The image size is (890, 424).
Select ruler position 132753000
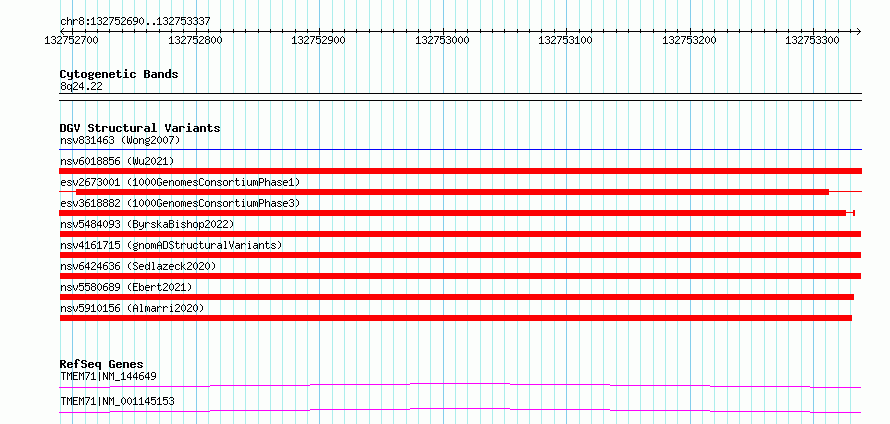tap(442, 40)
